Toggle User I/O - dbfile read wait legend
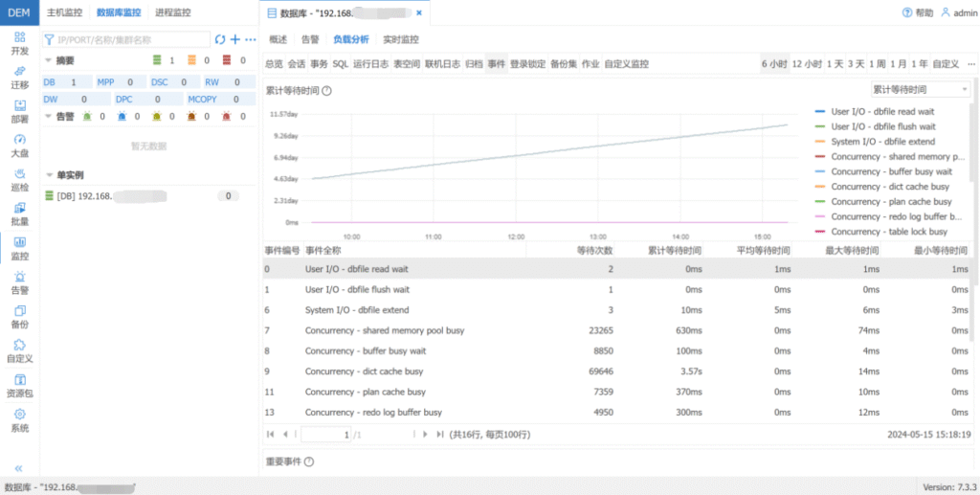 882,111
